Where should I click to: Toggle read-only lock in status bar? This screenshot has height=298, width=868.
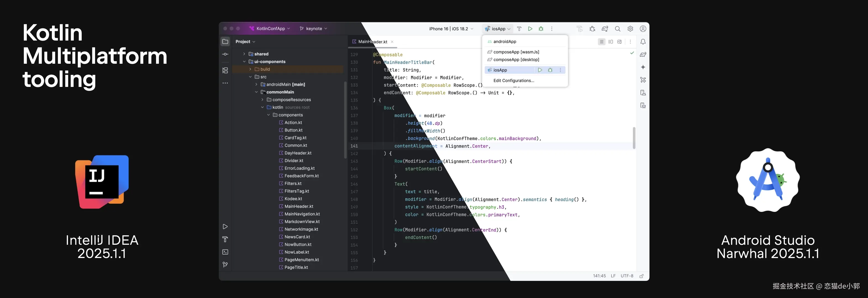point(641,276)
